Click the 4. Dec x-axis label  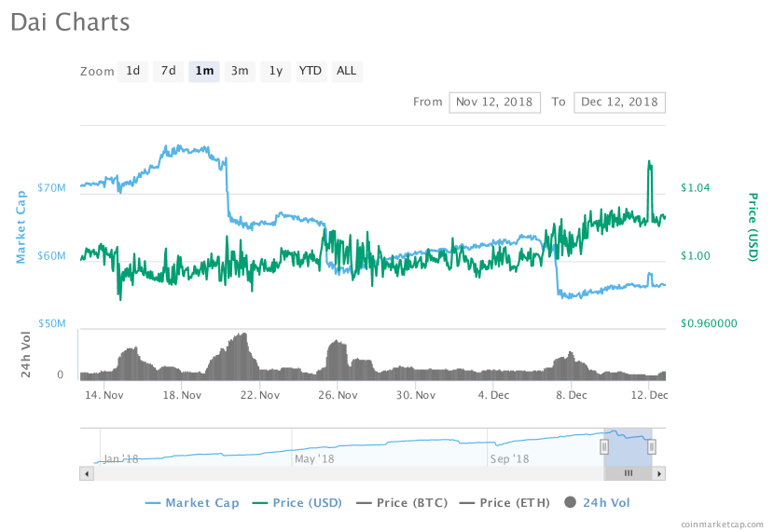pos(493,395)
